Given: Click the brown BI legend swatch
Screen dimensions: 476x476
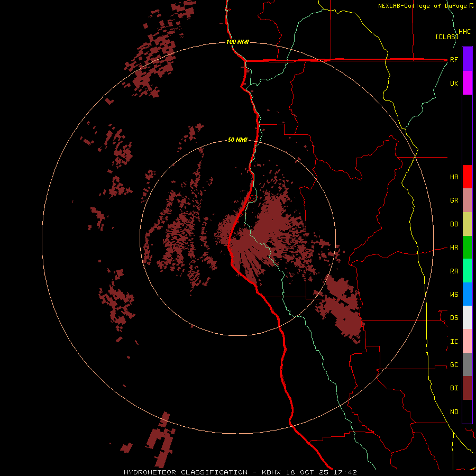Looking at the screenshot, I should (467, 388).
